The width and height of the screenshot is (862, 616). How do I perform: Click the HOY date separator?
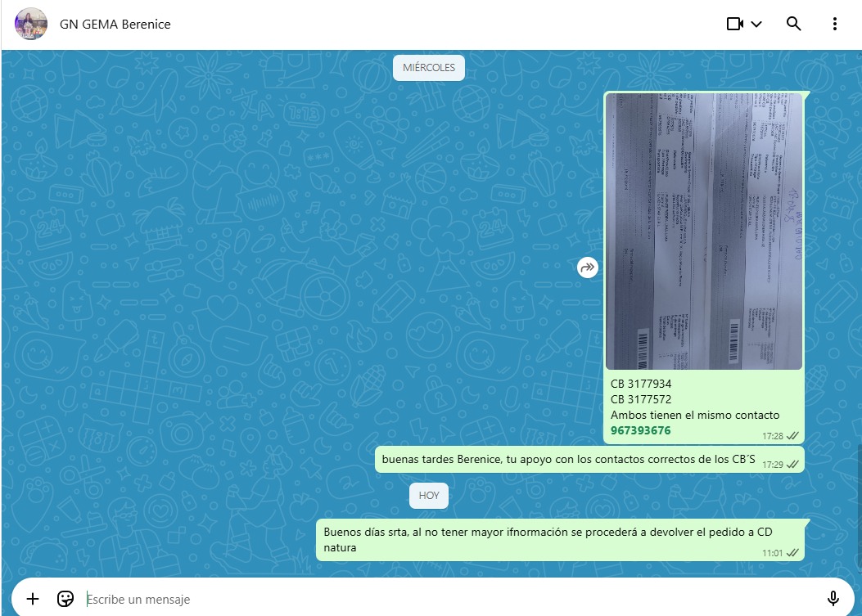(x=429, y=496)
